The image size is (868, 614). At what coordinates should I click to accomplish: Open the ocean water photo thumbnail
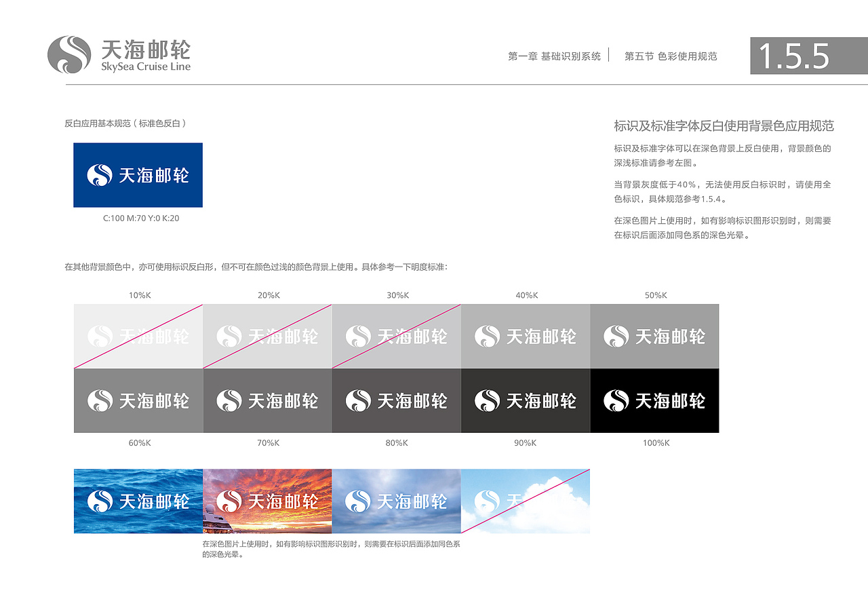138,501
